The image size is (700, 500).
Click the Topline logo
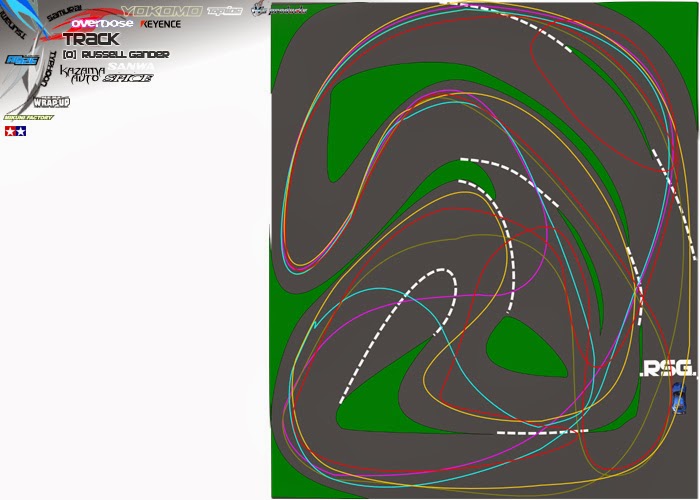pos(225,11)
